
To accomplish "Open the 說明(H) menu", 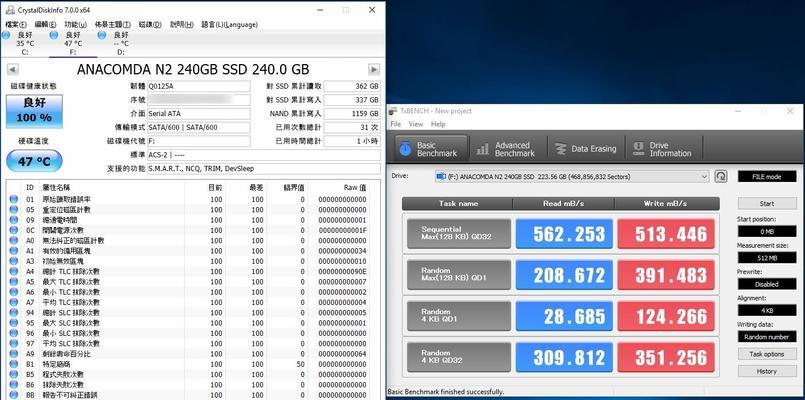I will pos(182,24).
